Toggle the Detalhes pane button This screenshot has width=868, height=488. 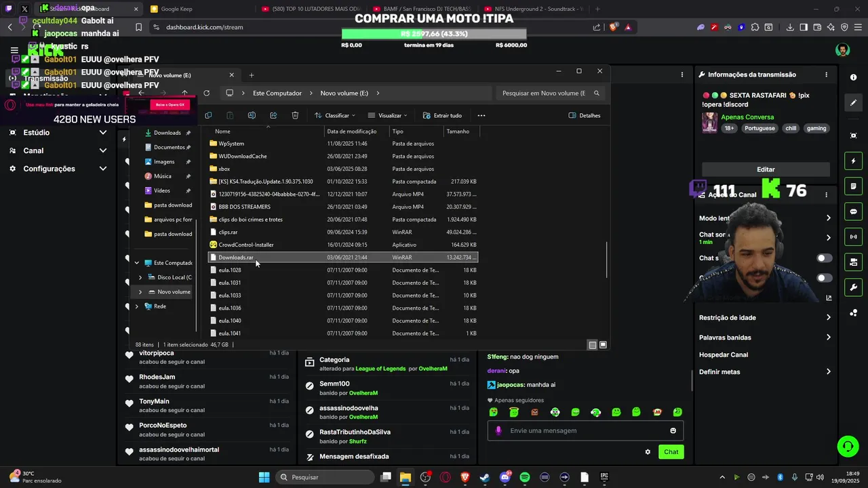pyautogui.click(x=585, y=115)
